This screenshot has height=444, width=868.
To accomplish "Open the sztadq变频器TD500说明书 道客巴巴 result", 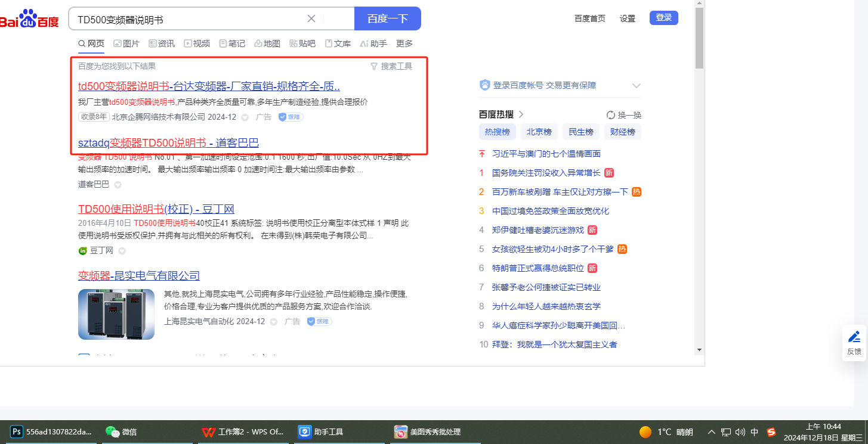I will coord(168,143).
